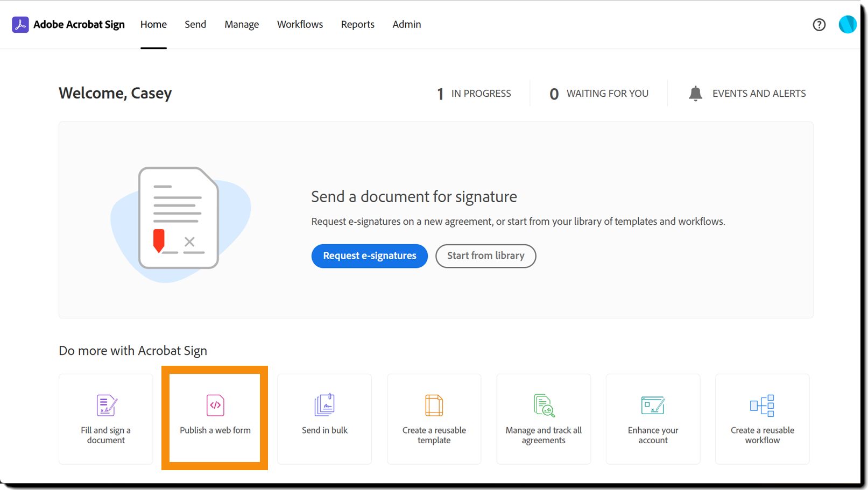Switch to the Send tab

click(x=195, y=25)
